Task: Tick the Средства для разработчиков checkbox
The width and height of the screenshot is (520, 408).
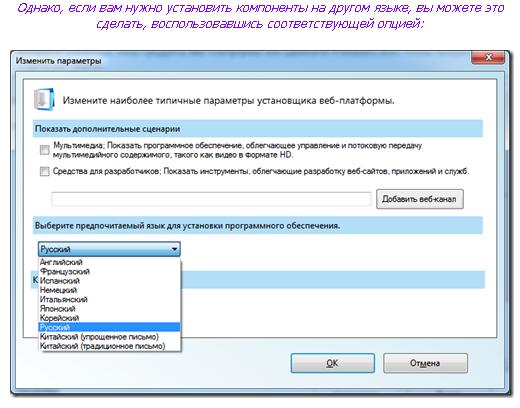Action: click(44, 171)
